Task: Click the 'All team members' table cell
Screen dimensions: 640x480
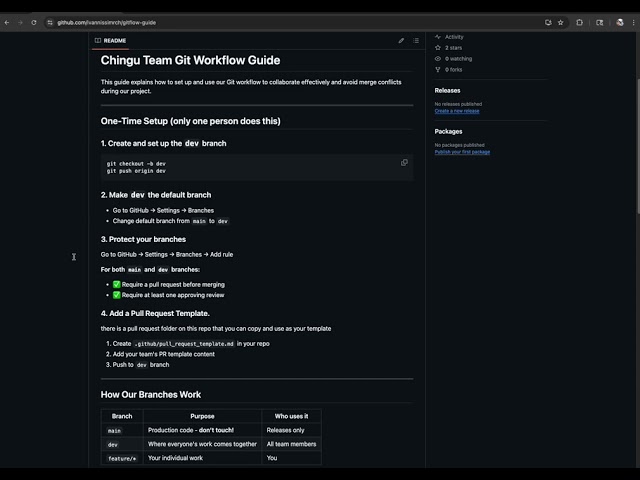Action: [291, 444]
